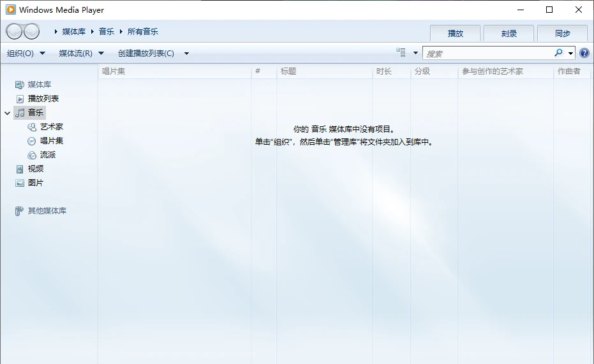
Task: Open the 组织(O) dropdown menu
Action: click(x=26, y=54)
